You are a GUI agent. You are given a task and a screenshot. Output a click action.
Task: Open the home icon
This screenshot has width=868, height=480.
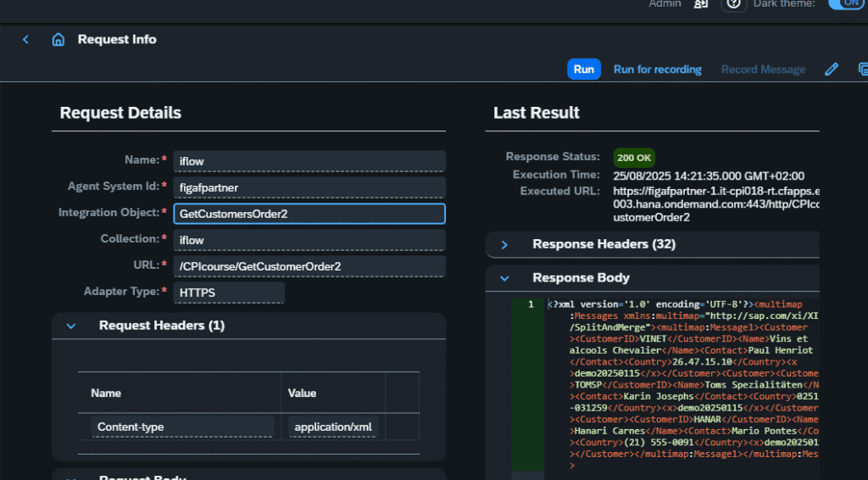(58, 39)
